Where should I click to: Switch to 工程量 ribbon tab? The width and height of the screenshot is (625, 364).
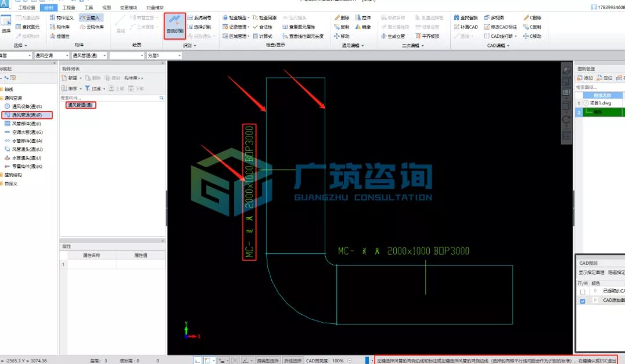tap(69, 8)
